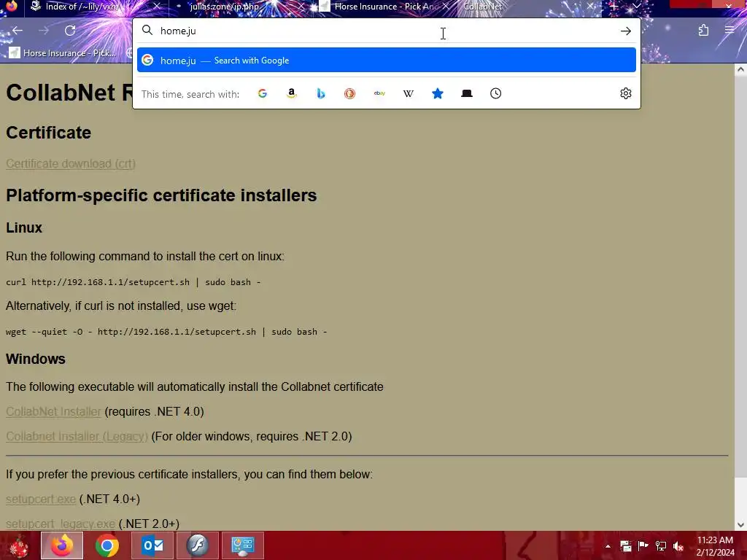Open search settings gear in dropdown
This screenshot has width=747, height=560.
point(625,94)
